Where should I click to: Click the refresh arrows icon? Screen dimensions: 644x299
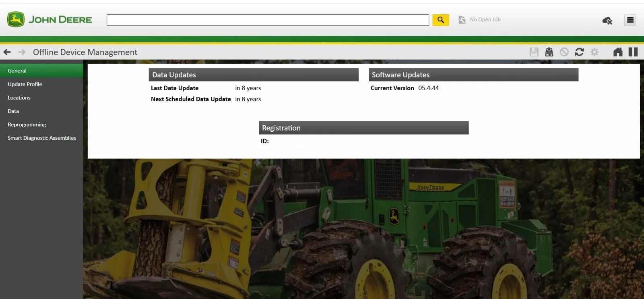579,52
